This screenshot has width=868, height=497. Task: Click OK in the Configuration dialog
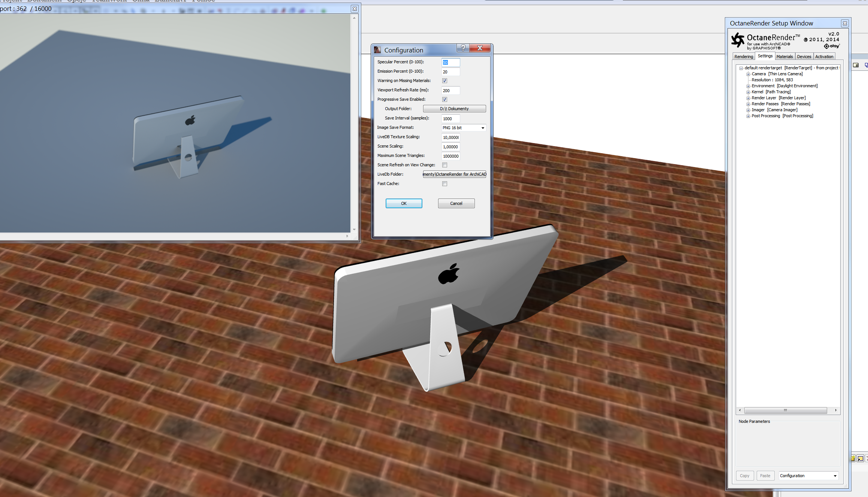point(404,203)
